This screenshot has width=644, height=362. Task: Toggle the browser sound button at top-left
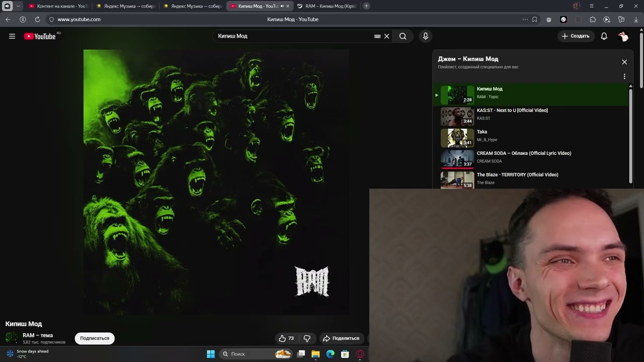click(8, 6)
